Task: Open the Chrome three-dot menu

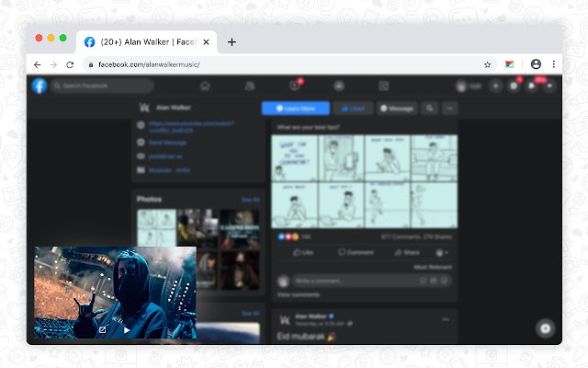Action: click(553, 64)
